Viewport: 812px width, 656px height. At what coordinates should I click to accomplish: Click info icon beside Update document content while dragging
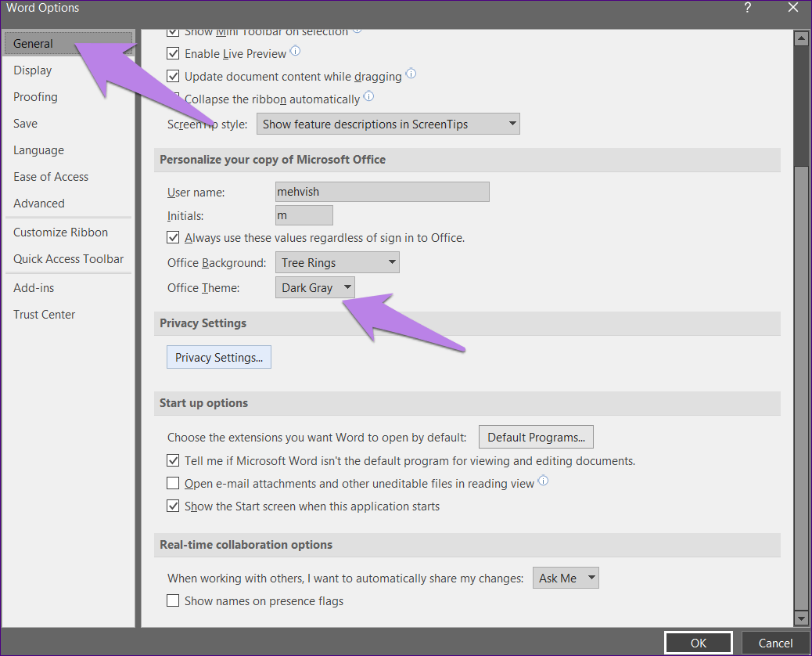point(411,74)
